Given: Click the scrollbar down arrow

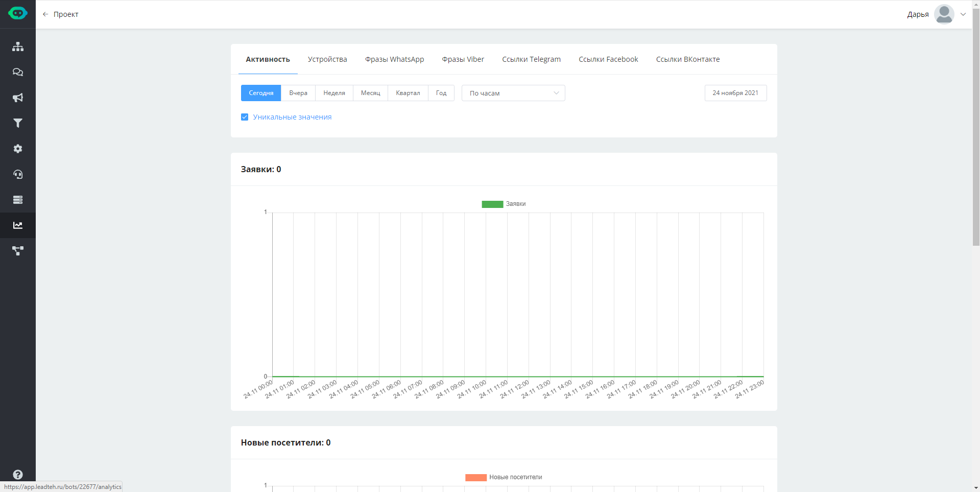Looking at the screenshot, I should pyautogui.click(x=976, y=488).
